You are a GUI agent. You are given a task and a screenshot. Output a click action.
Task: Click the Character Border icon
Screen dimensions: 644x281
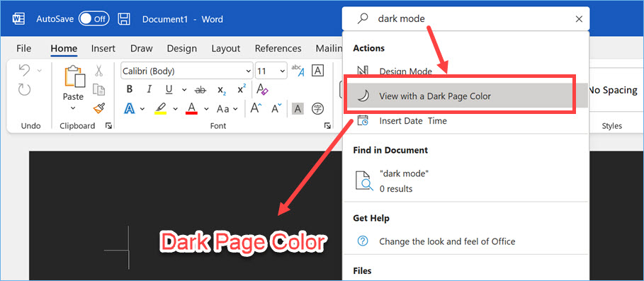coord(317,71)
